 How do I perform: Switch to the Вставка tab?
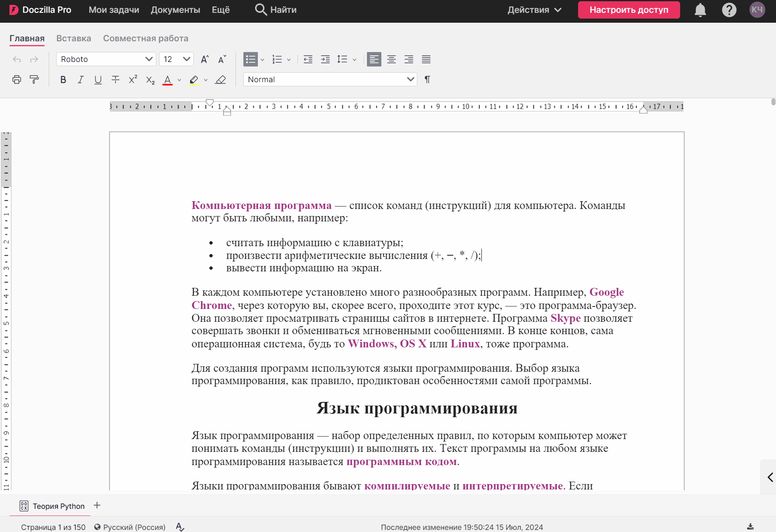click(x=74, y=38)
